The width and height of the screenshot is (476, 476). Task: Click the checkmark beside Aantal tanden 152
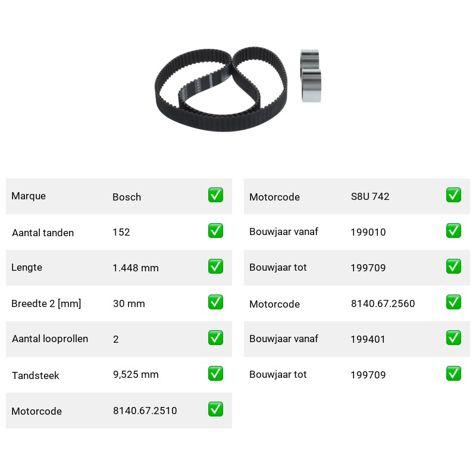tap(215, 231)
